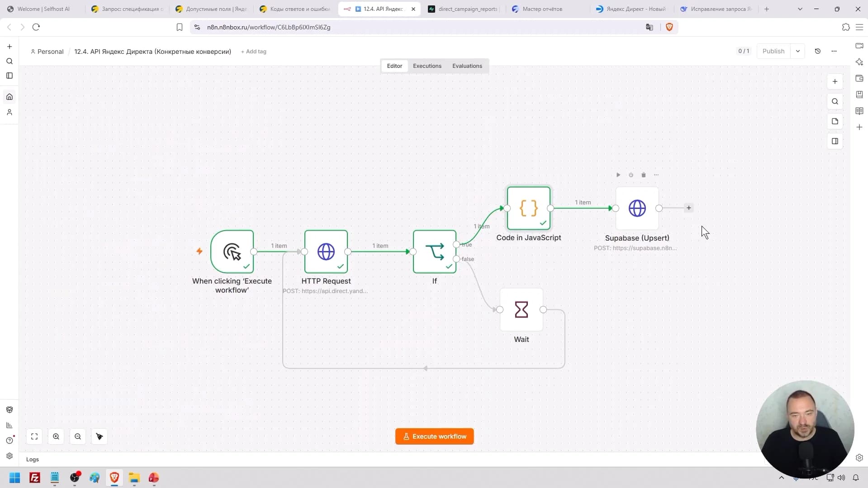The width and height of the screenshot is (868, 488).
Task: Select the Wait node hourglass
Action: coord(522,310)
